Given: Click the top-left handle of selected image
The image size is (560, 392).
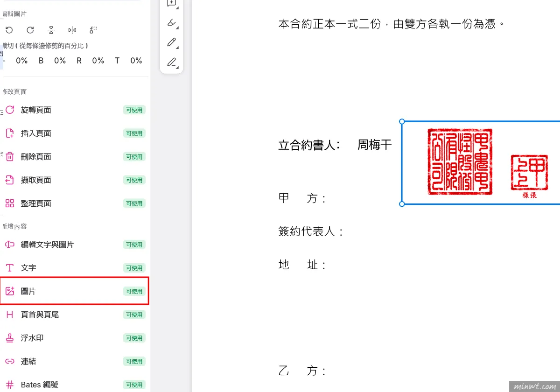Looking at the screenshot, I should [x=402, y=121].
